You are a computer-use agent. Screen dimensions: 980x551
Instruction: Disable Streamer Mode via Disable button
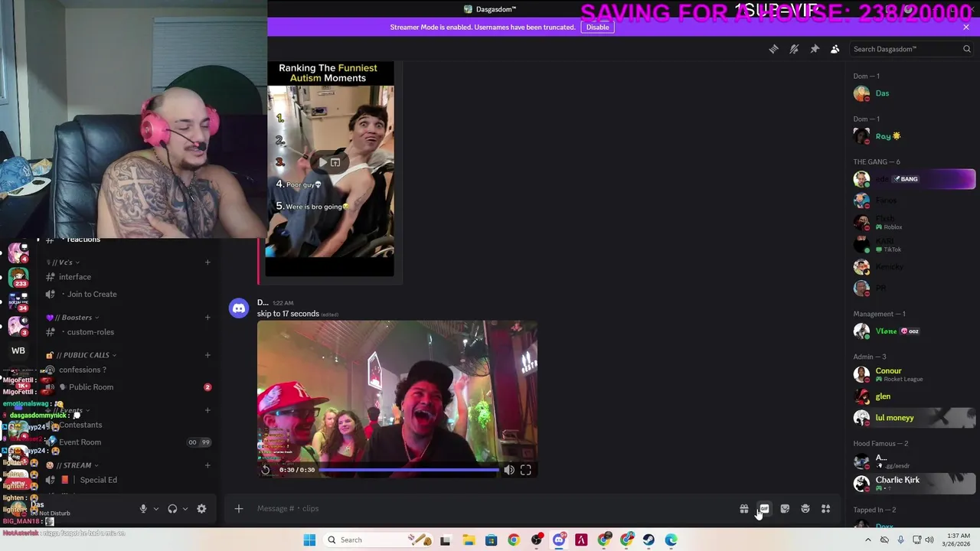(x=597, y=27)
